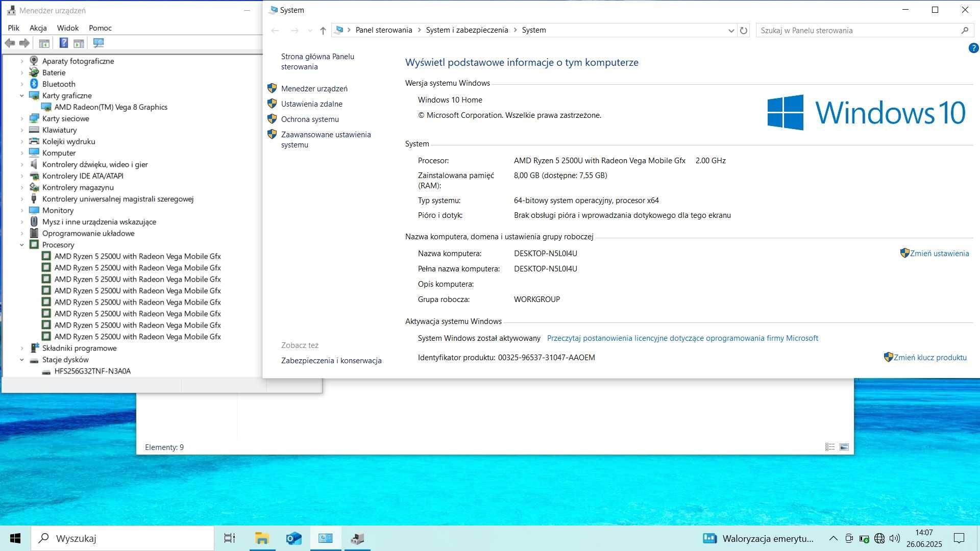The image size is (980, 551).
Task: Click Zmień klucz produktu link
Action: (930, 357)
